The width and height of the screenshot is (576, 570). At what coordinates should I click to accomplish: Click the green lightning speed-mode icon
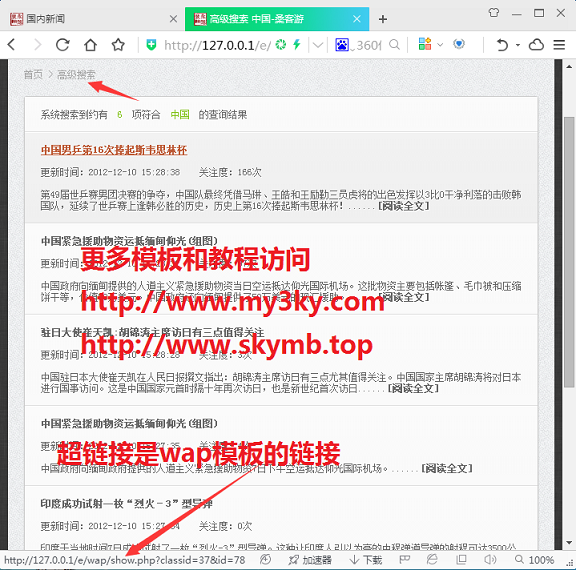click(296, 45)
